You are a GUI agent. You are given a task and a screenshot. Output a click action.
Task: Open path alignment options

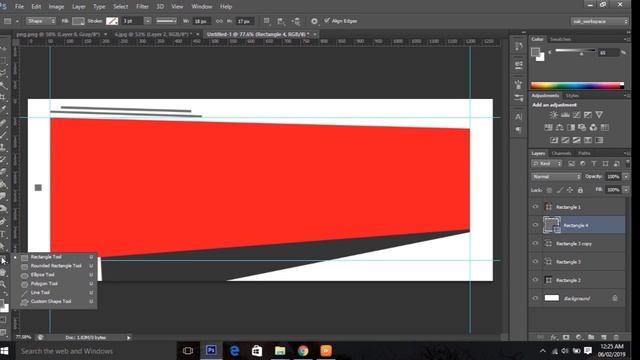(281, 21)
